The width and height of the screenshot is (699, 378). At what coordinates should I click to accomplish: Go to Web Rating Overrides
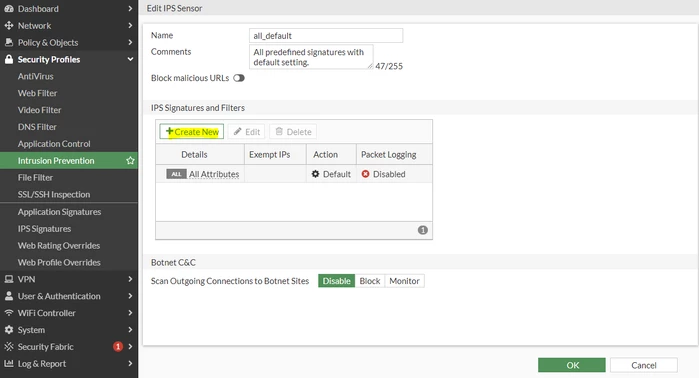pyautogui.click(x=59, y=246)
